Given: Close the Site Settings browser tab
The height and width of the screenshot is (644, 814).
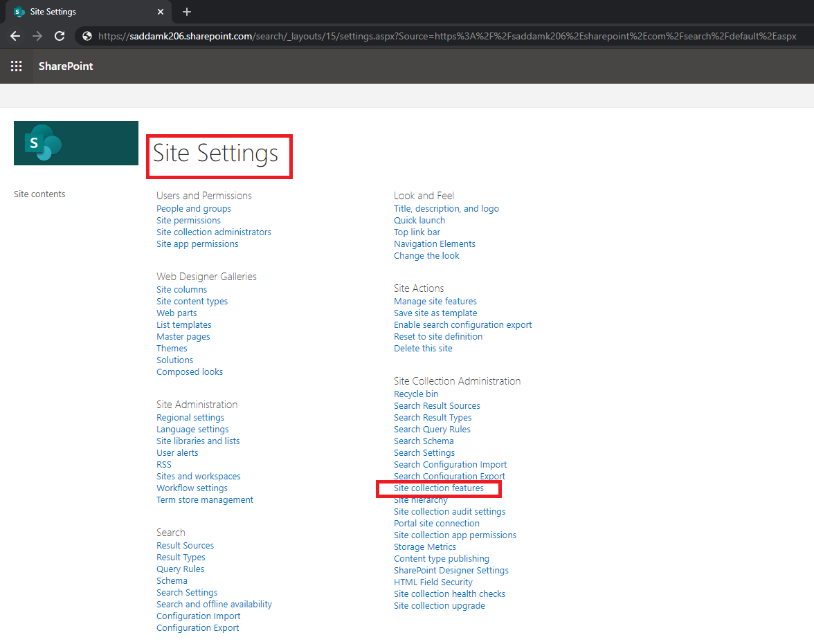Looking at the screenshot, I should (161, 12).
